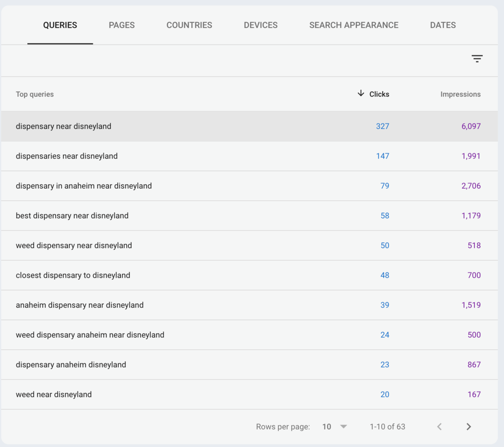Screen dimensions: 504x447
Task: Click the 20 clicks value
Action: coord(385,395)
